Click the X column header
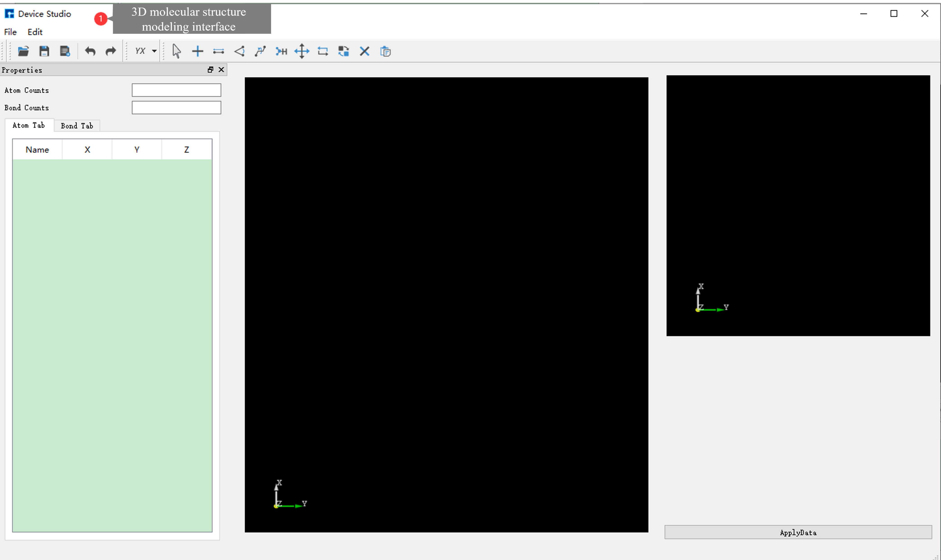The image size is (941, 560). (87, 150)
